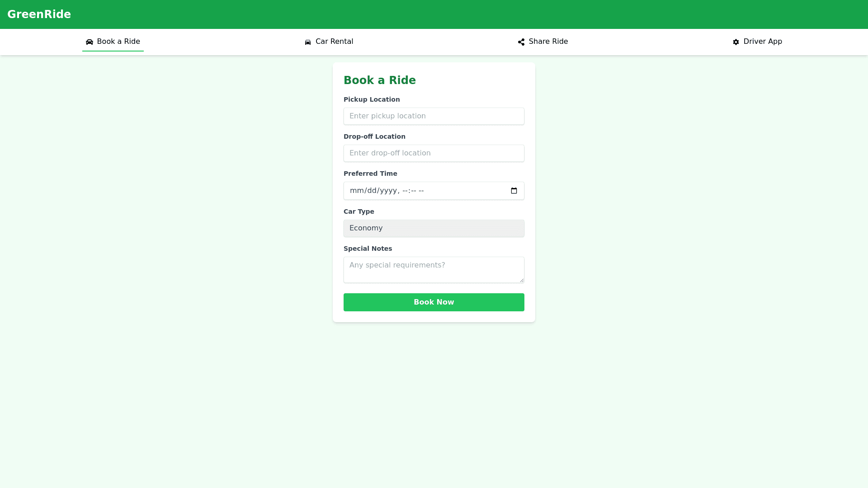
Task: Click the share icon beside Share Ride
Action: pos(521,42)
